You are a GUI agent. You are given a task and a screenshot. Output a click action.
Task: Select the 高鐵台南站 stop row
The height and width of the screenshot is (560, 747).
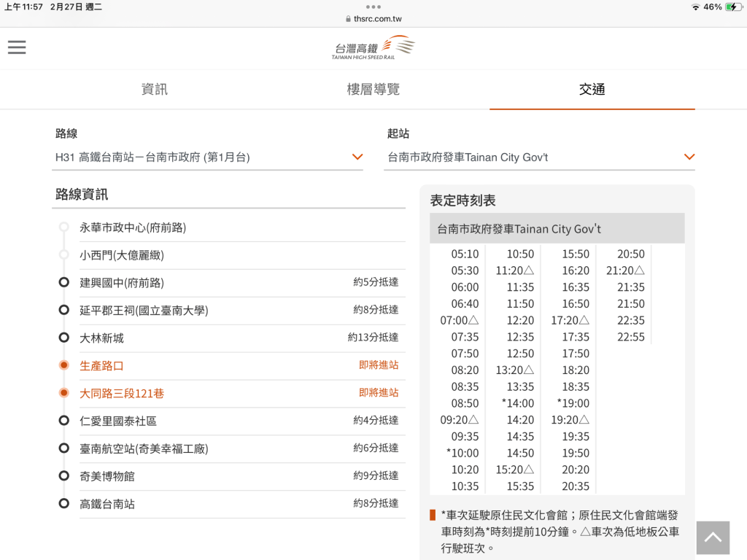coord(107,504)
